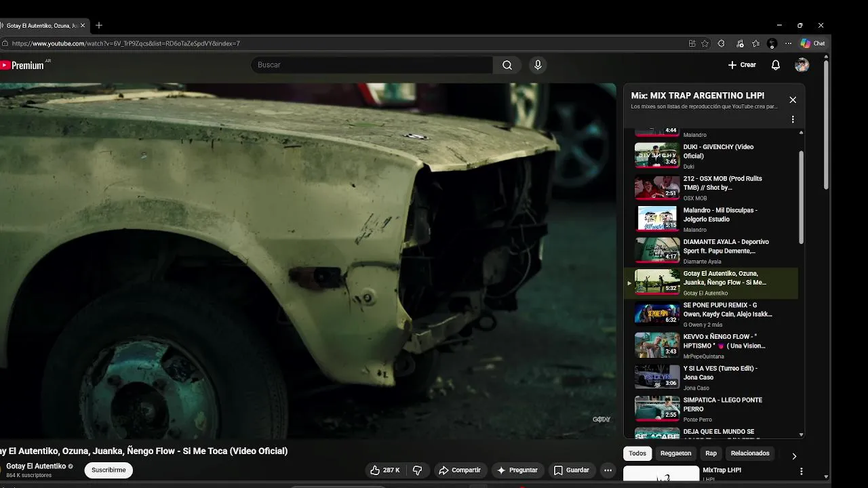This screenshot has height=488, width=868.
Task: Select the Todos filter chip
Action: coord(637,453)
